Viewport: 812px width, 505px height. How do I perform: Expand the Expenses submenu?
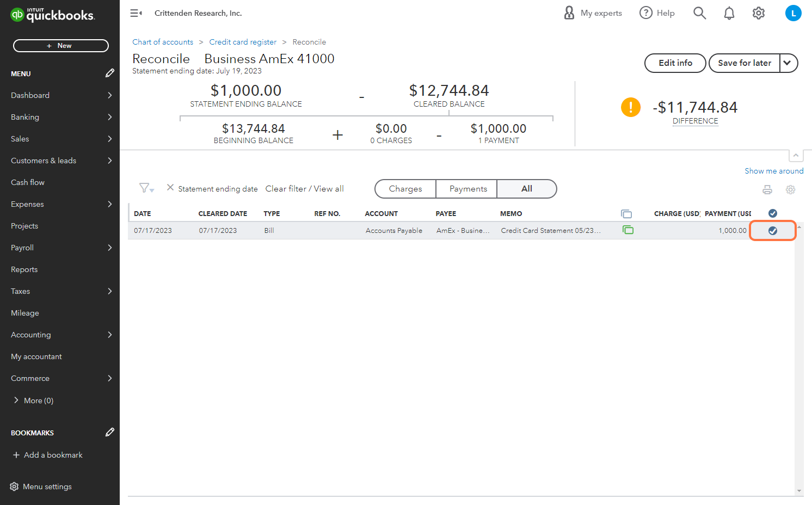click(x=110, y=204)
